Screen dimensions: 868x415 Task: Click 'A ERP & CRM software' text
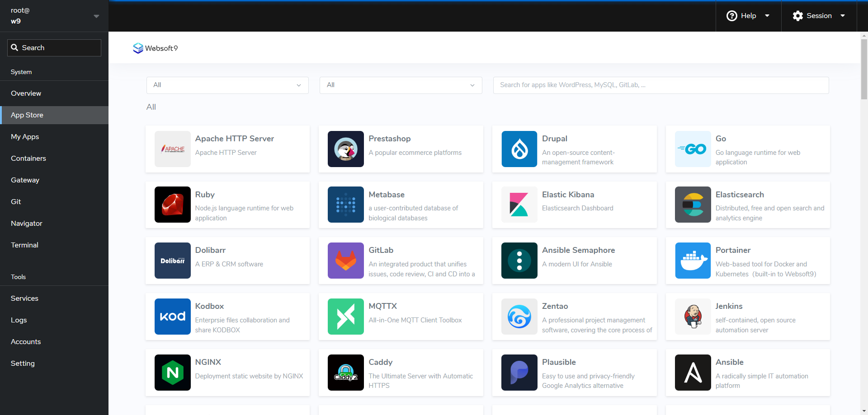[229, 264]
